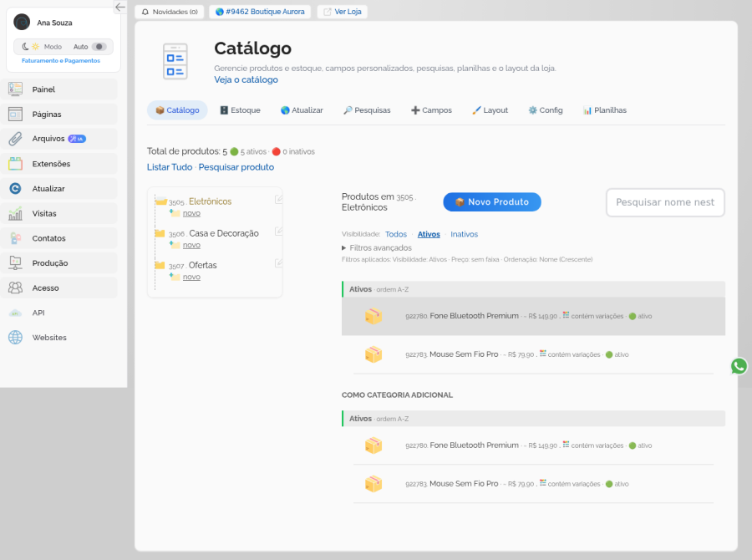Focus Pesquisar nome search field
Screen dimensions: 752x560
(x=665, y=202)
